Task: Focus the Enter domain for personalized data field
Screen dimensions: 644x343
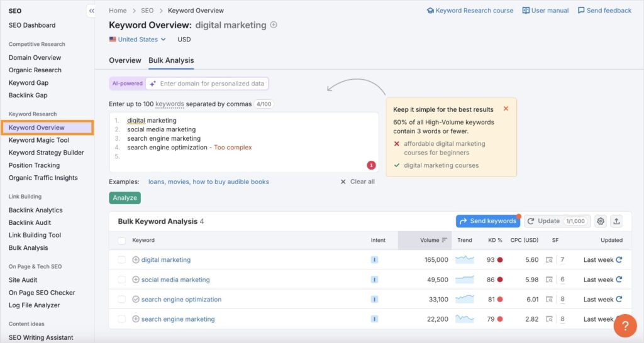Action: tap(207, 84)
